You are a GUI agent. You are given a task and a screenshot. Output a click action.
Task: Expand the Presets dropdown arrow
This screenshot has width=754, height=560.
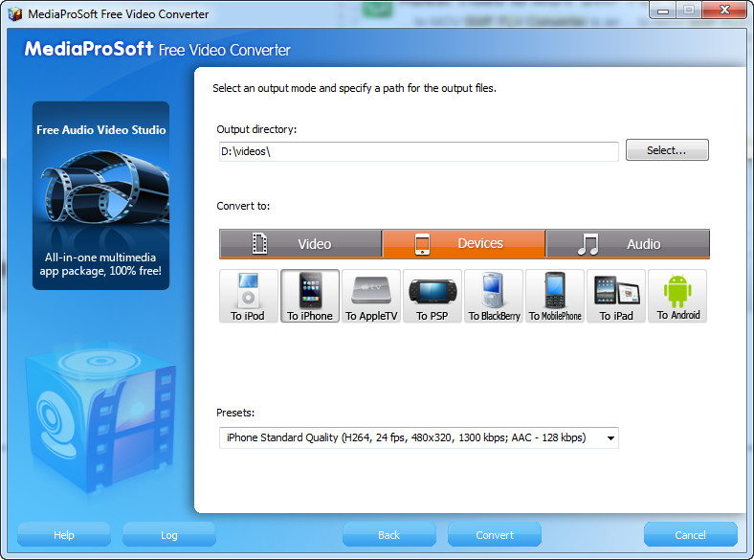click(610, 438)
